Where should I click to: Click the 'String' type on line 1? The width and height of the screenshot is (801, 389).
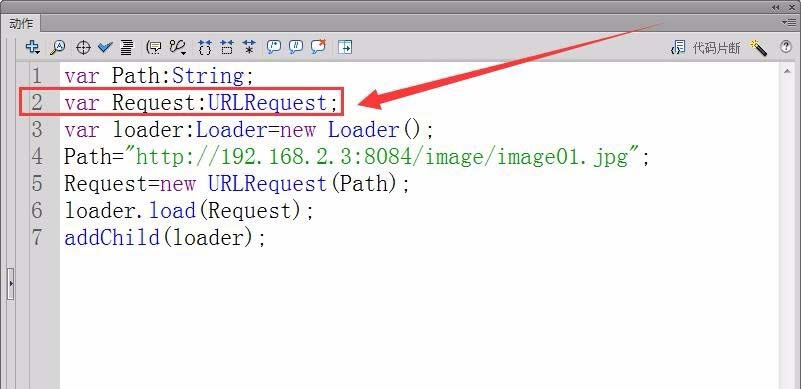(x=208, y=76)
